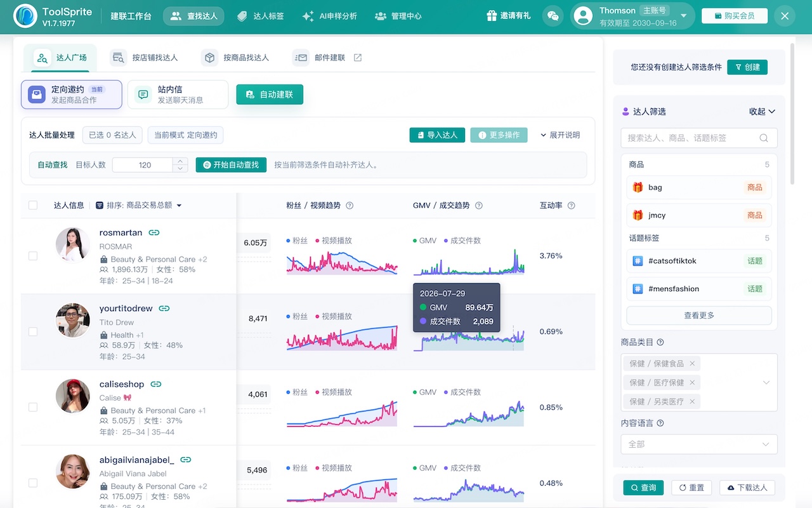Show help for 粉丝 / 视频趋势 column

click(350, 206)
